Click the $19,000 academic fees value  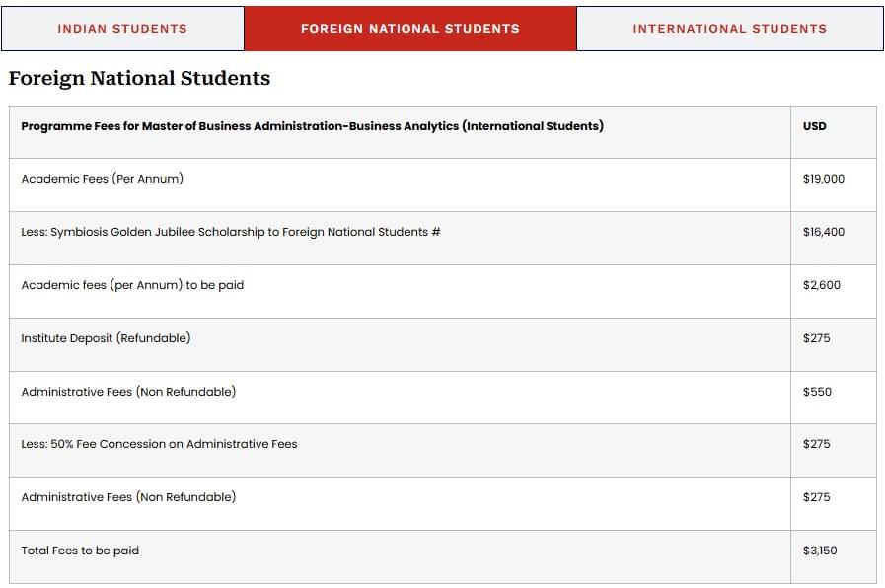pos(823,179)
